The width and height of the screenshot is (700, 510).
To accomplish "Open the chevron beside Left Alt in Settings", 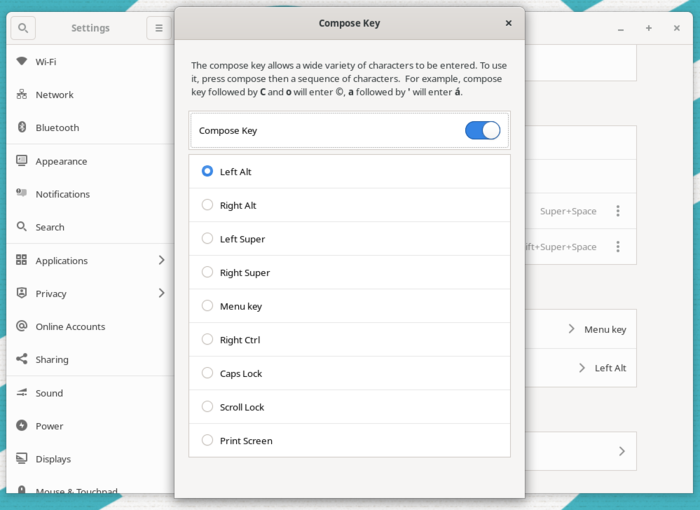I will (x=582, y=368).
